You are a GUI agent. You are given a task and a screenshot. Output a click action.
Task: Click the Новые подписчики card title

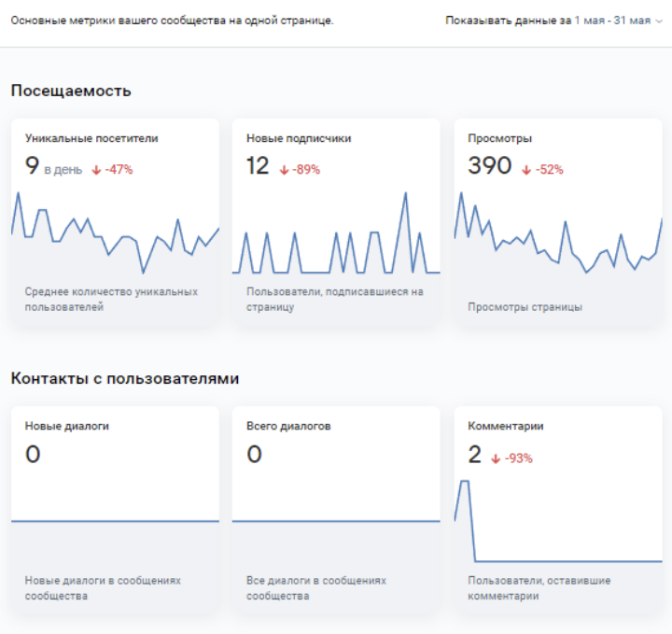click(x=299, y=138)
